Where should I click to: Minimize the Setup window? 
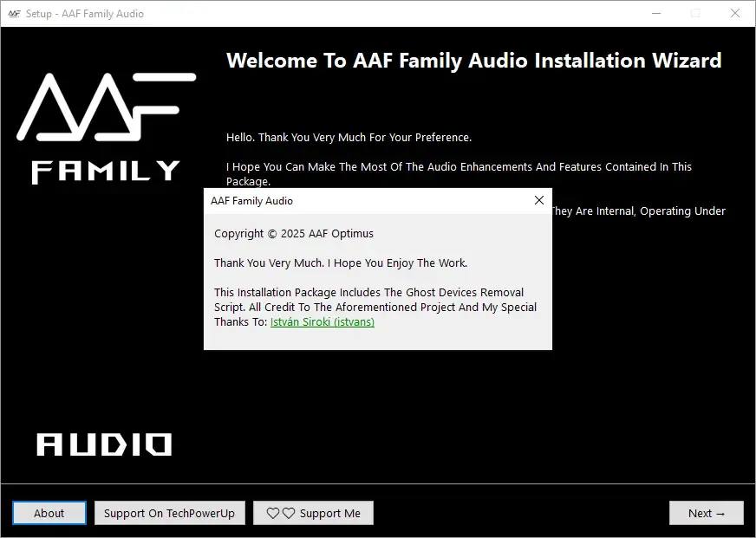pyautogui.click(x=655, y=14)
